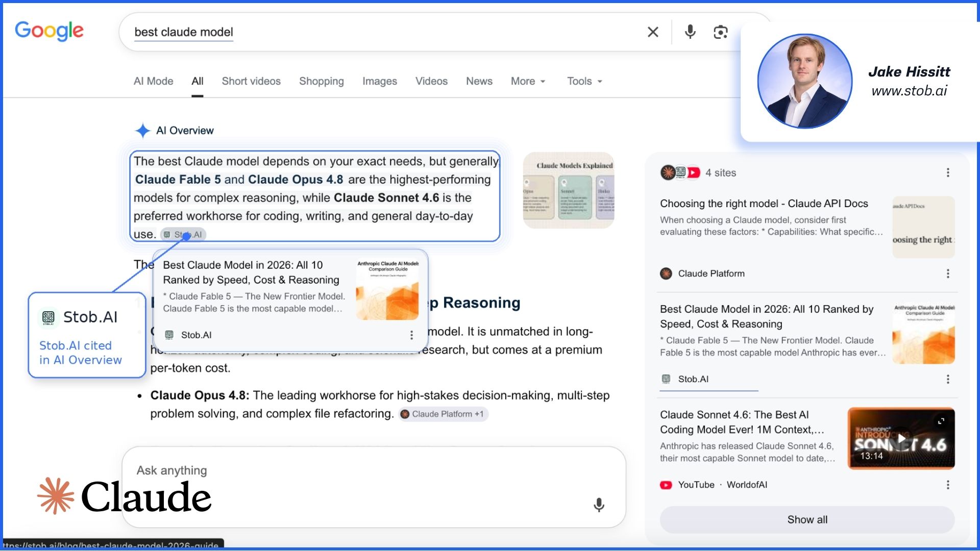The width and height of the screenshot is (980, 551).
Task: Click 'Claude Opus 4.8:' bullet heading
Action: click(200, 395)
